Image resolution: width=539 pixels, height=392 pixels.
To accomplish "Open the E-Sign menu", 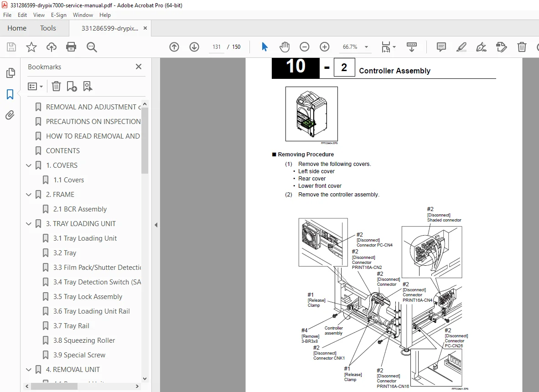I will coord(59,15).
